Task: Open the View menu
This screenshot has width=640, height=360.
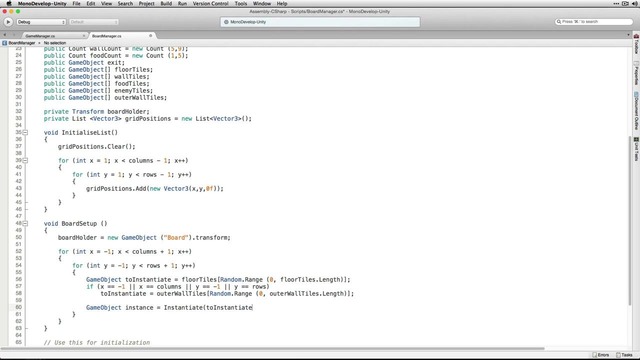Action: [107, 3]
